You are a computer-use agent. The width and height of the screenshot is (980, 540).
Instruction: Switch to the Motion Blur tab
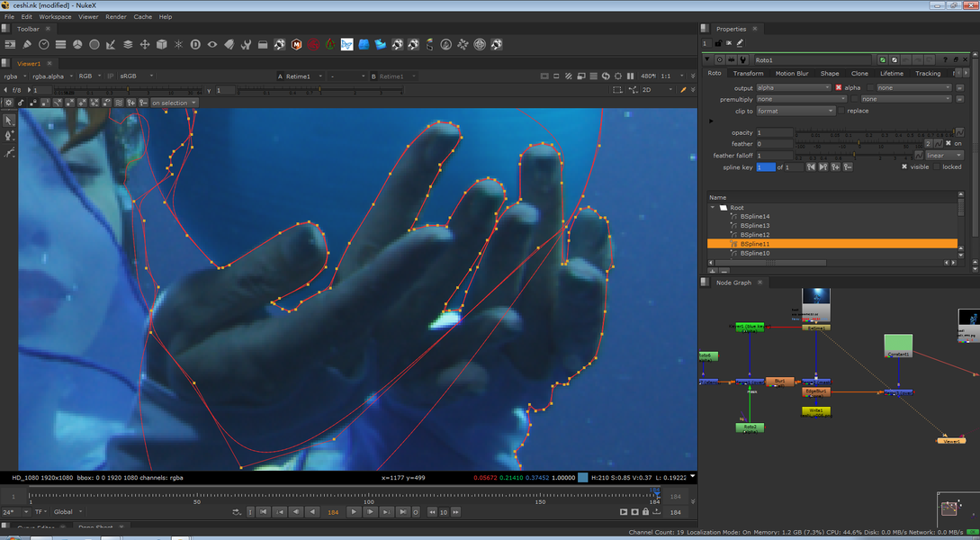click(x=792, y=73)
